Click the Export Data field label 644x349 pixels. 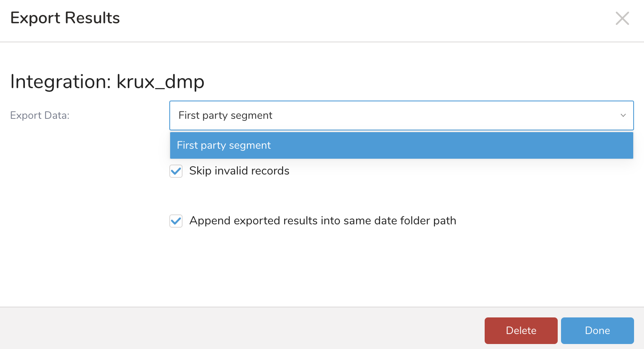[40, 116]
